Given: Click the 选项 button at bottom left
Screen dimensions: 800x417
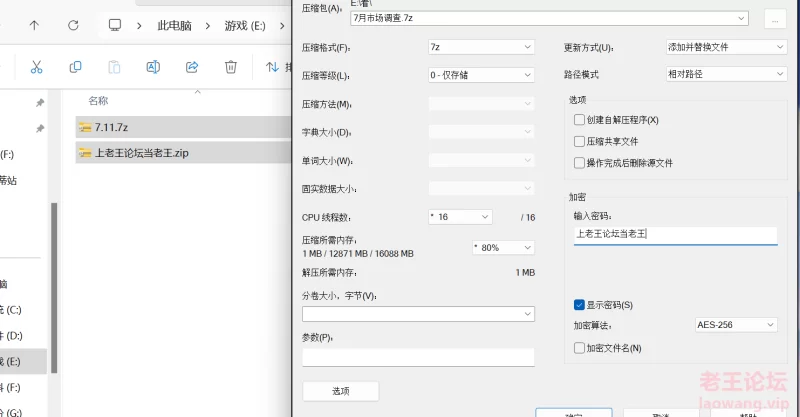Looking at the screenshot, I should [x=340, y=391].
